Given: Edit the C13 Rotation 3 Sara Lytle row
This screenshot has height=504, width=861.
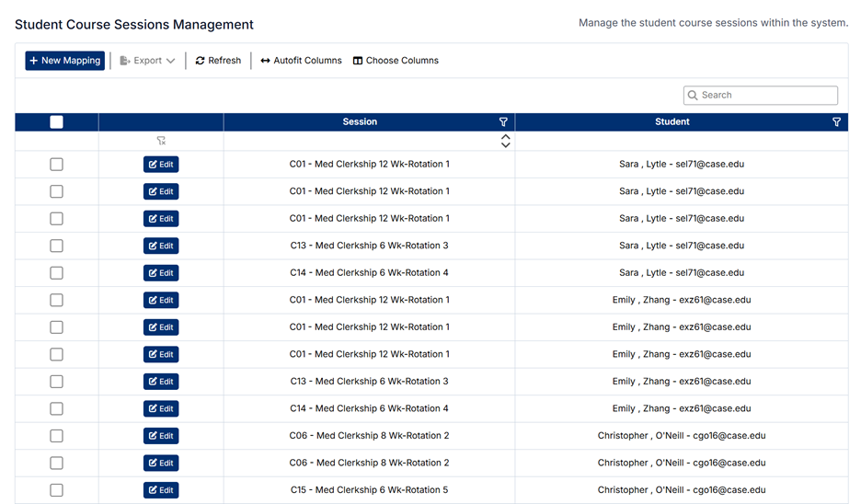Looking at the screenshot, I should pos(161,246).
